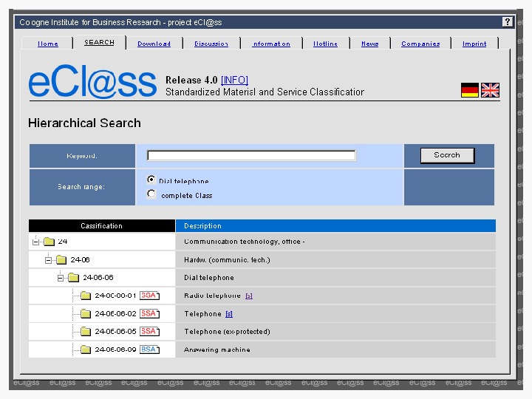532x399 pixels.
Task: Click the folder icon for 24-06-06
Action: 74,278
